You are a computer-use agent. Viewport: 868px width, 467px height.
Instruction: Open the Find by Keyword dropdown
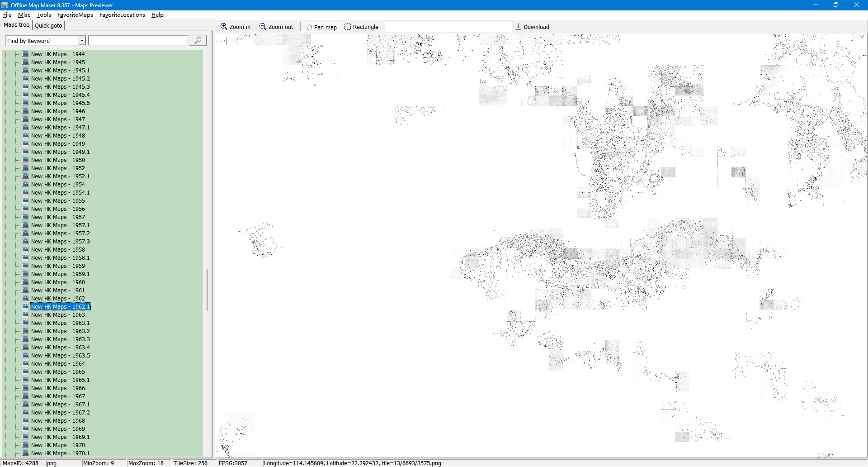[82, 41]
